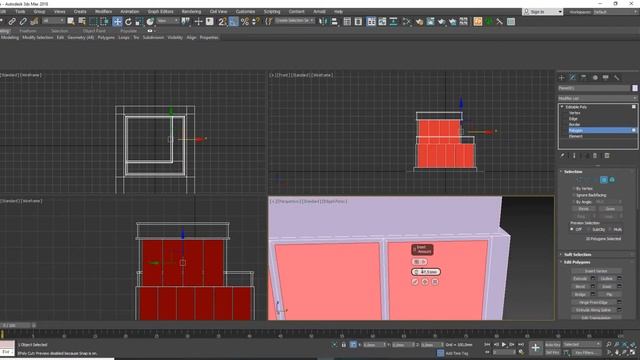Expand the Soft Selection rollout
This screenshot has height=360, width=640.
[577, 254]
